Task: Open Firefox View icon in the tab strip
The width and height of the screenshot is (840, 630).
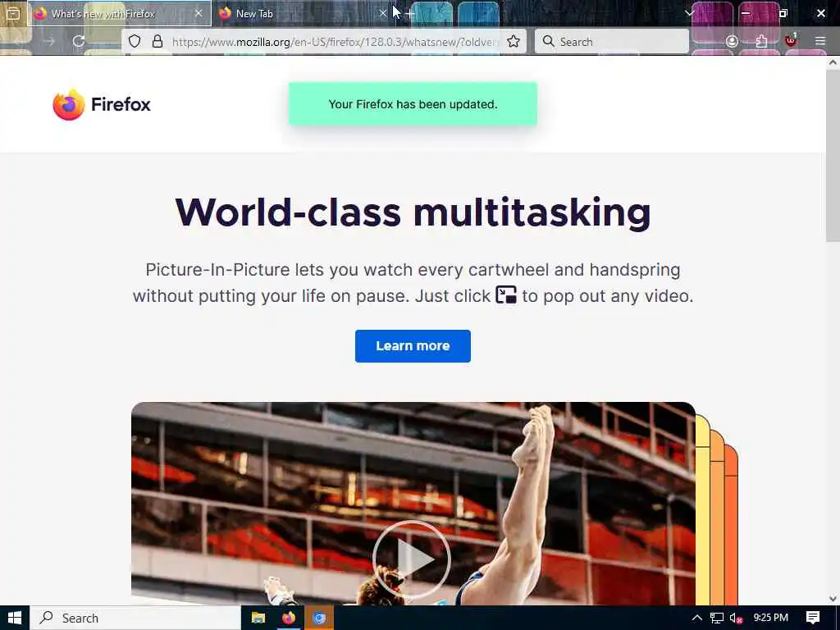Action: coord(13,13)
